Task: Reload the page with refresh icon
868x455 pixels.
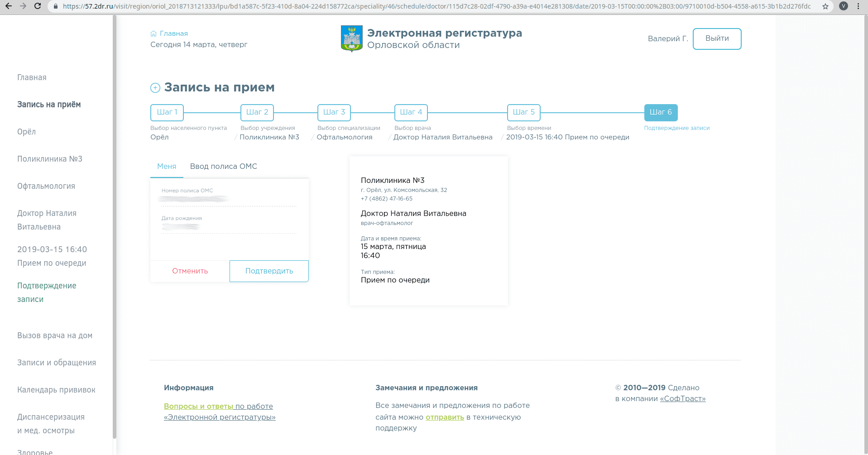Action: pos(38,6)
